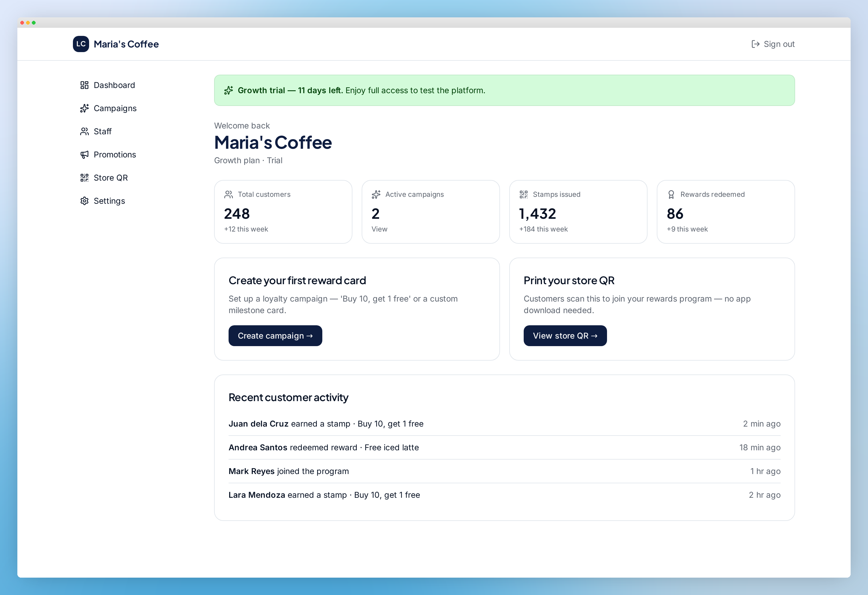Click the Lara Mendoza activity row
The width and height of the screenshot is (868, 595).
[505, 495]
